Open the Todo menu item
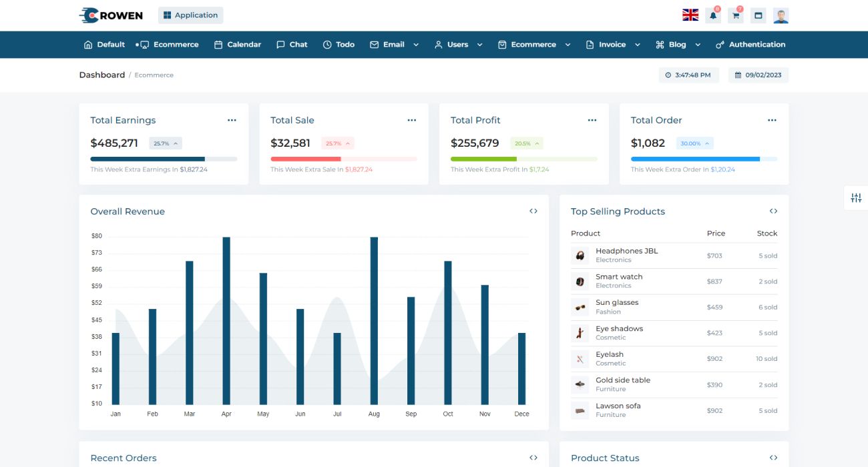This screenshot has width=868, height=467. (339, 45)
